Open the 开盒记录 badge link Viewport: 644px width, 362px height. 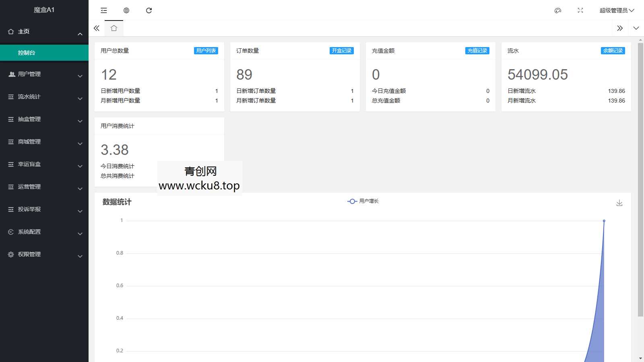(x=342, y=51)
